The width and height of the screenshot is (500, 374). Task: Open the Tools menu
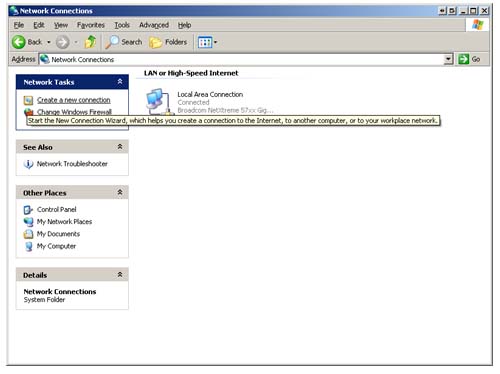tap(122, 25)
